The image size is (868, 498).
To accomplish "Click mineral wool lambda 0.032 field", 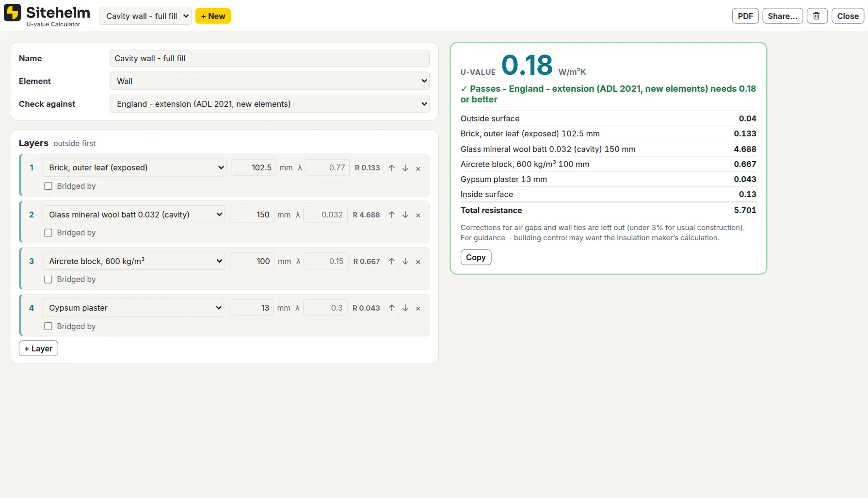I will pos(325,215).
